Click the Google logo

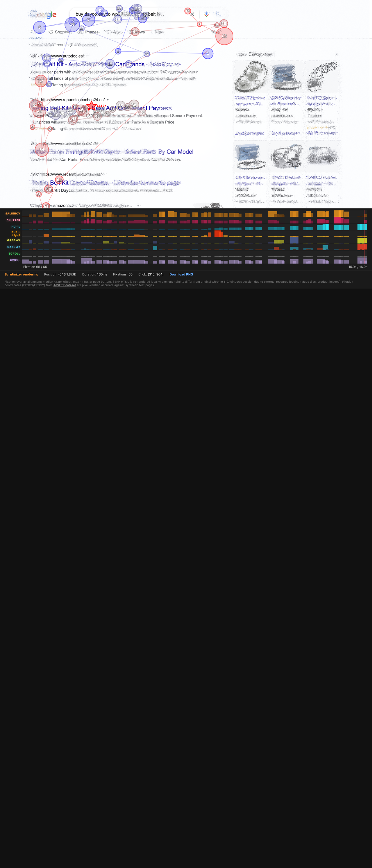coord(43,15)
